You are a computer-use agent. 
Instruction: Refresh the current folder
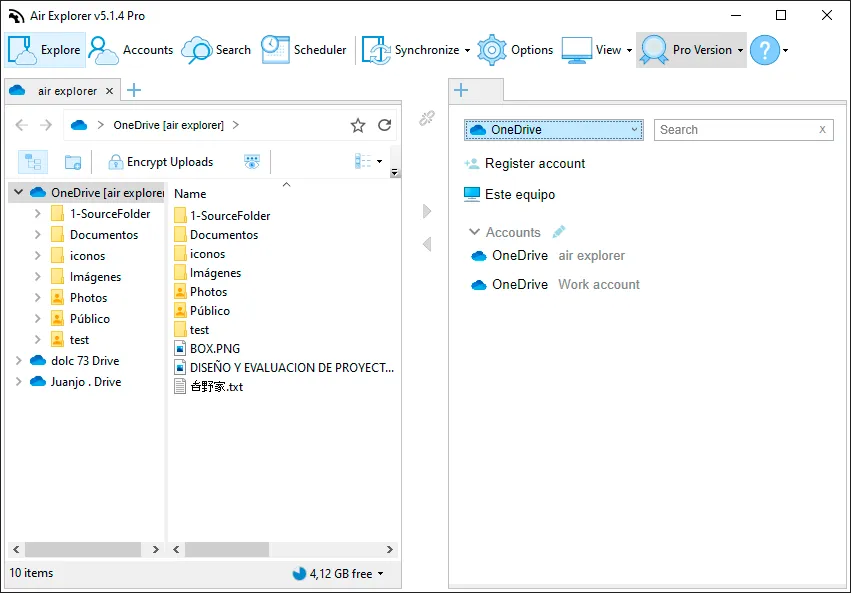(385, 125)
